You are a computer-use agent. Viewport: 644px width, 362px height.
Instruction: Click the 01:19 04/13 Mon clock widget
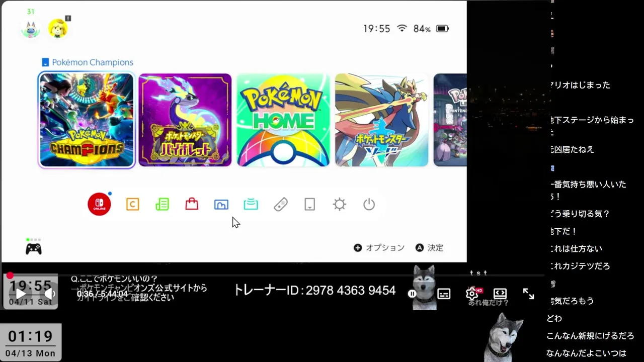coord(31,342)
